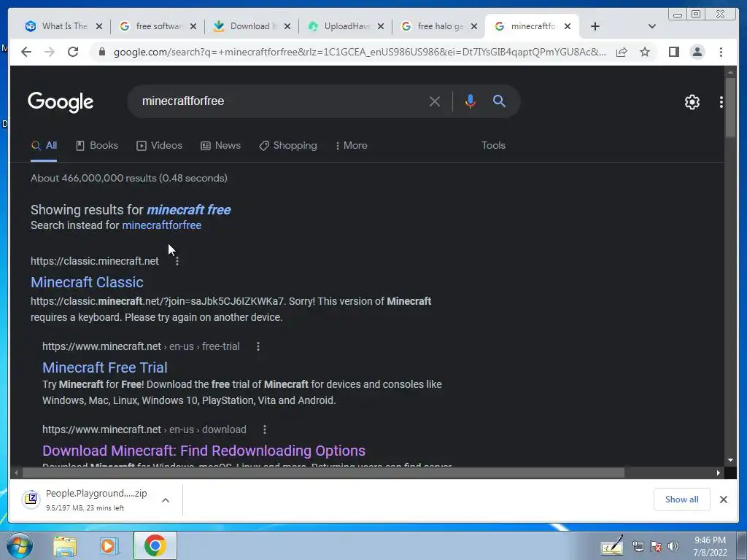The width and height of the screenshot is (747, 560).
Task: Click the site lock icon in address bar
Action: tap(101, 52)
